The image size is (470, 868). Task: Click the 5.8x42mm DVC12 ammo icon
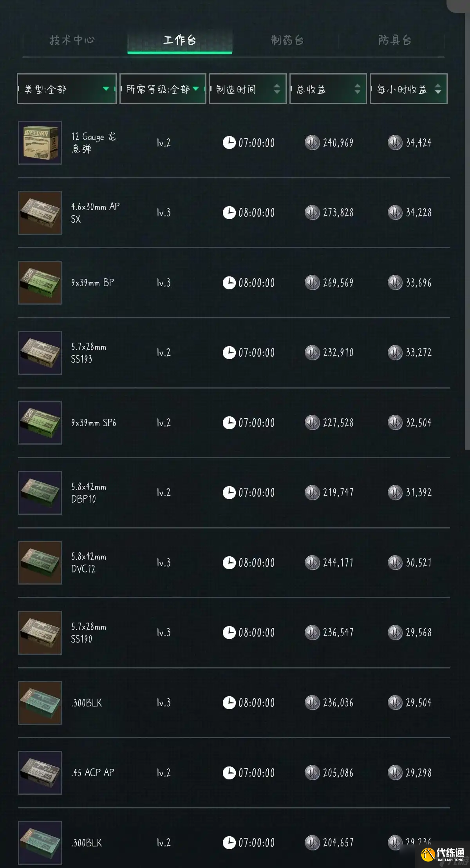tap(40, 563)
